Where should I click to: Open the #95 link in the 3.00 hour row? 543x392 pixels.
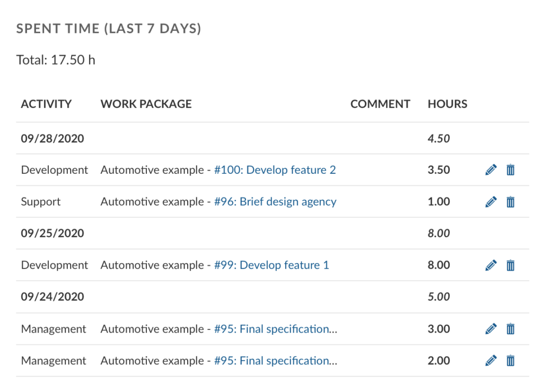(x=275, y=329)
